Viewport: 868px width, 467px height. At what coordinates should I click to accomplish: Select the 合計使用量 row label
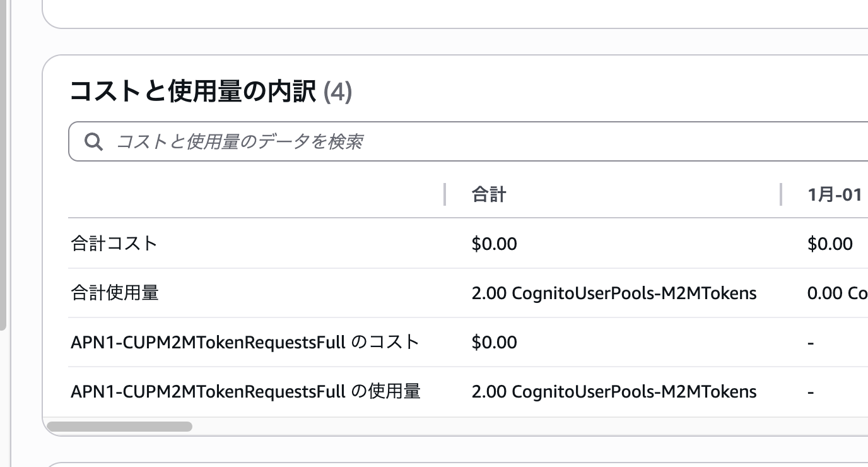click(114, 293)
